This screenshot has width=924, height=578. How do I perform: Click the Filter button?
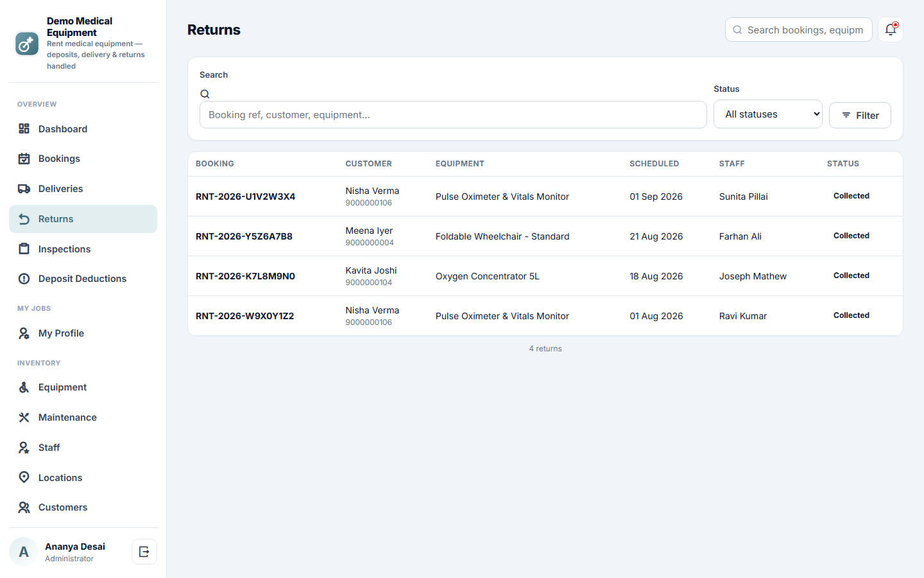click(860, 116)
